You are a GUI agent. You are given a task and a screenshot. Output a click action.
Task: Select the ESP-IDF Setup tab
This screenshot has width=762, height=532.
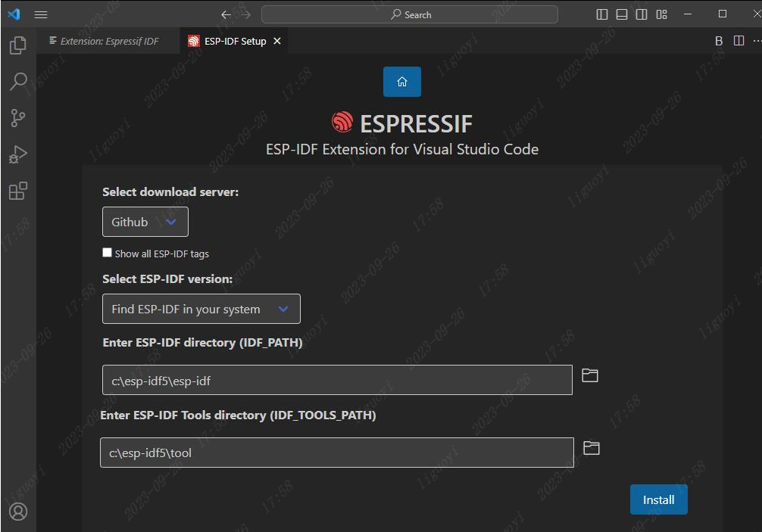pyautogui.click(x=236, y=42)
